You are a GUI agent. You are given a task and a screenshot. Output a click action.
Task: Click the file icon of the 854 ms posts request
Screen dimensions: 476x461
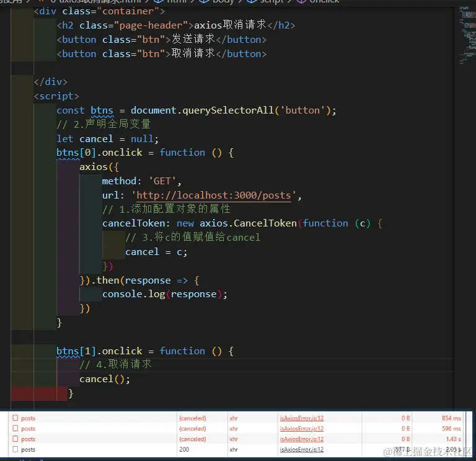coord(15,418)
